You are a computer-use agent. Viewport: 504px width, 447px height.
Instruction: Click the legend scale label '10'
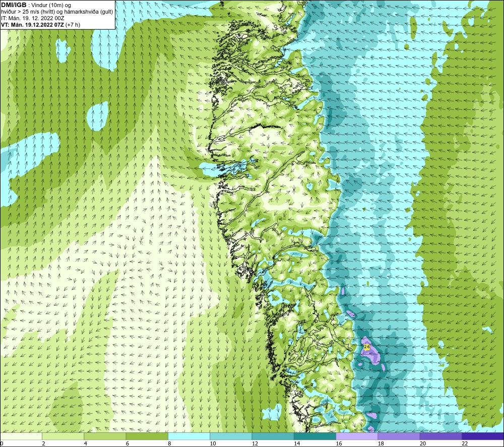click(213, 443)
